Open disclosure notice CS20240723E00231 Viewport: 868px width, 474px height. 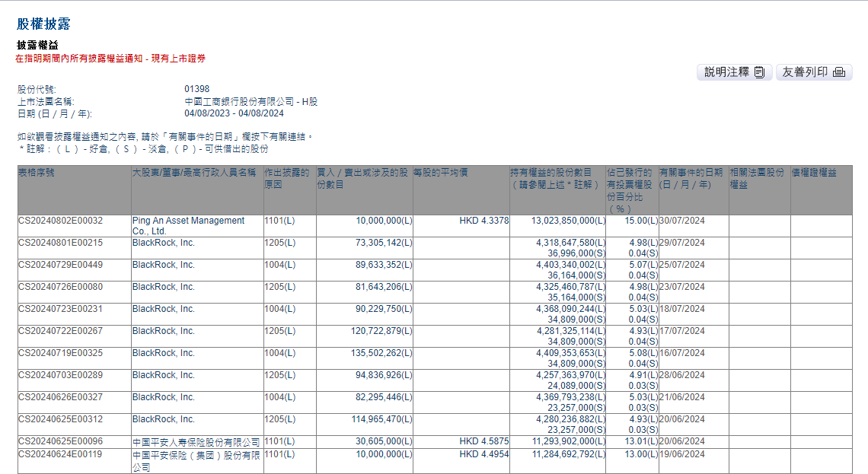[x=60, y=309]
